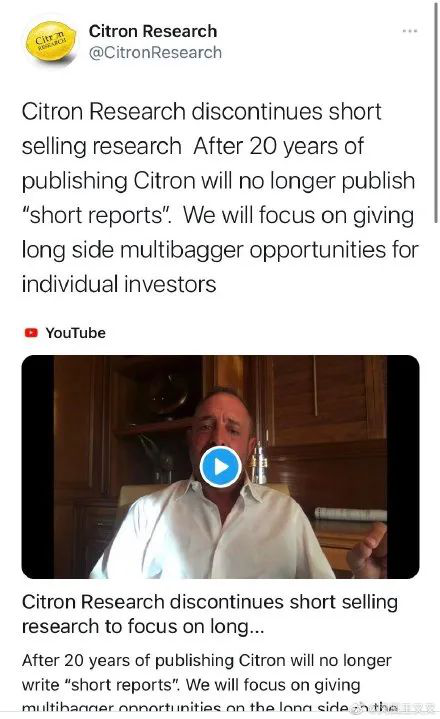Open the three-dot more options menu
Screen dimensions: 440x719
tap(410, 31)
